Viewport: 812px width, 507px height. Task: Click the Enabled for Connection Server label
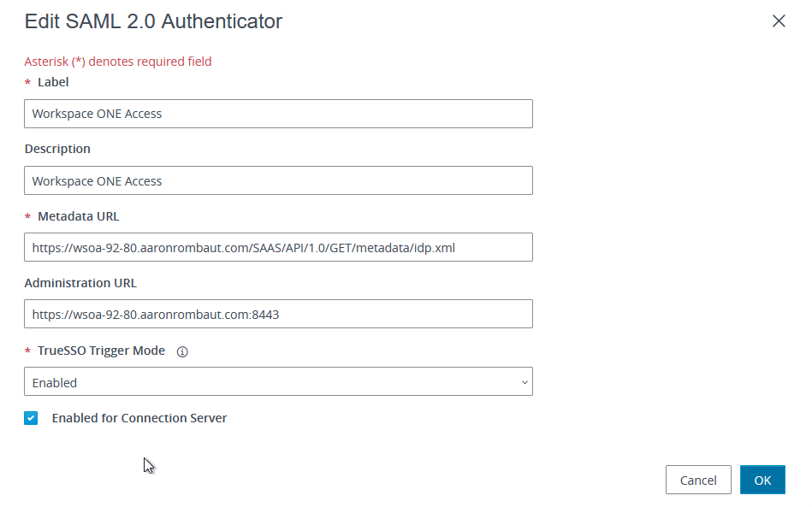139,418
